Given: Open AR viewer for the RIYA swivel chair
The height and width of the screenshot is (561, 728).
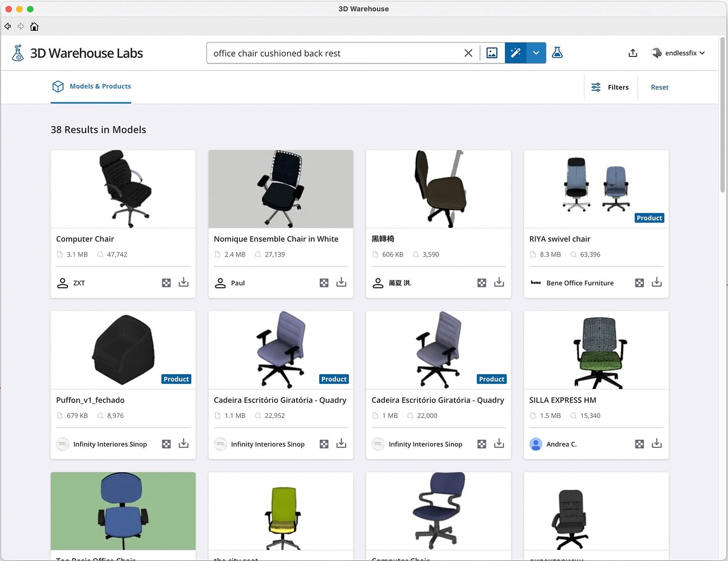Looking at the screenshot, I should (639, 283).
